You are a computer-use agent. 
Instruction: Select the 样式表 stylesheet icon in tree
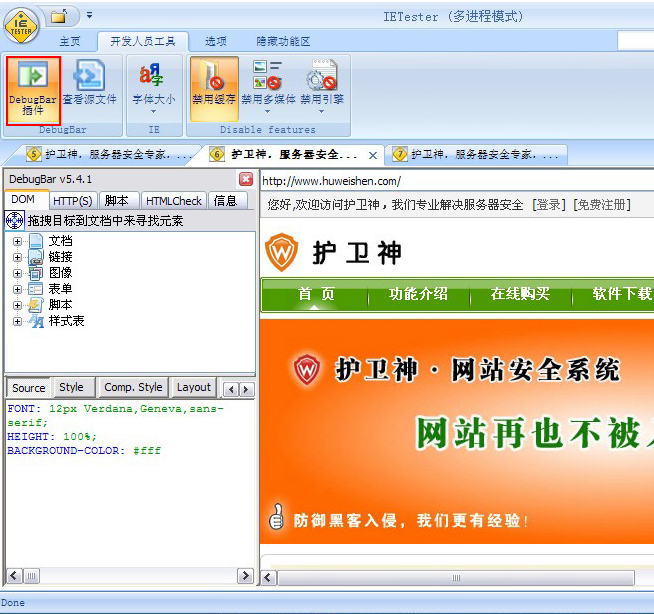(x=37, y=321)
